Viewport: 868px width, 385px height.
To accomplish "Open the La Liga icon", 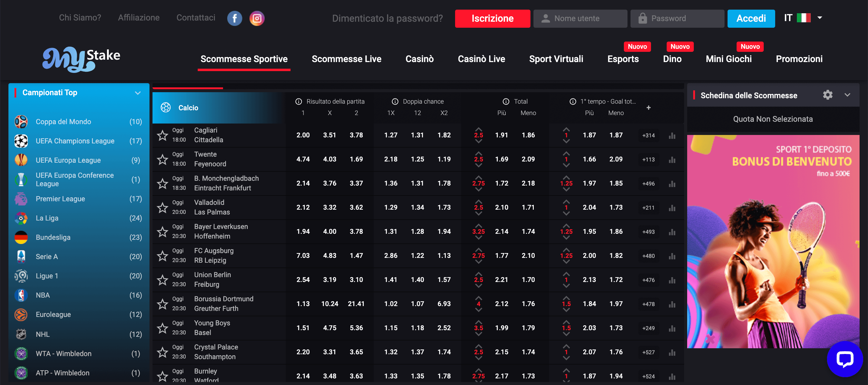I will 21,218.
